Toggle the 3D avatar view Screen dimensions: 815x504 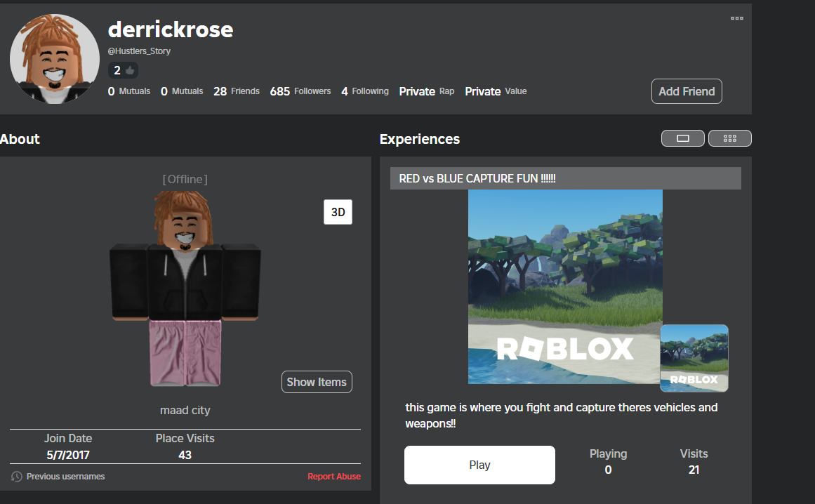coord(338,212)
